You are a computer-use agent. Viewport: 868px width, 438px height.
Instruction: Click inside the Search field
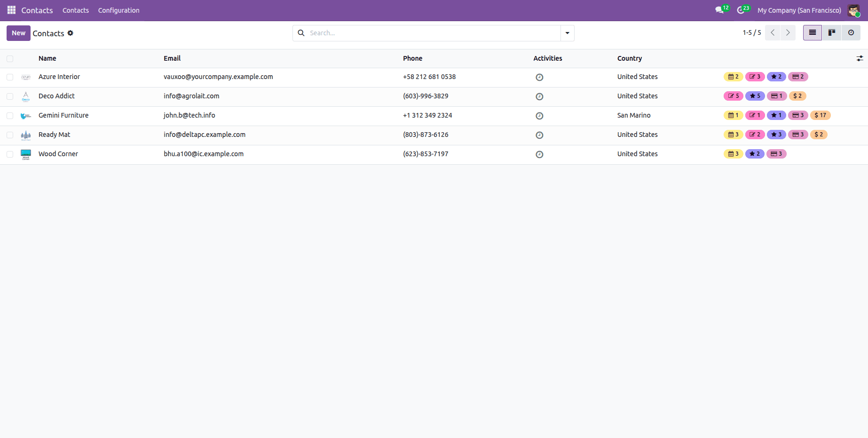pos(423,33)
